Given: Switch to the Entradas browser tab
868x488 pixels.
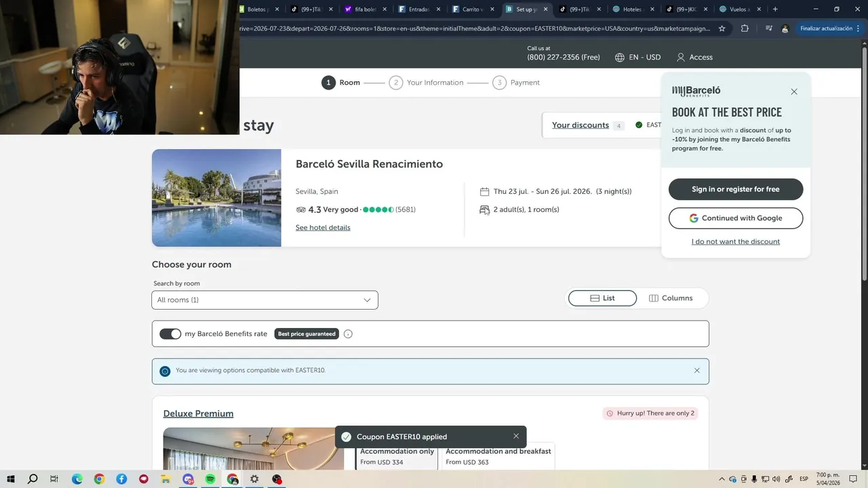Looking at the screenshot, I should point(419,9).
